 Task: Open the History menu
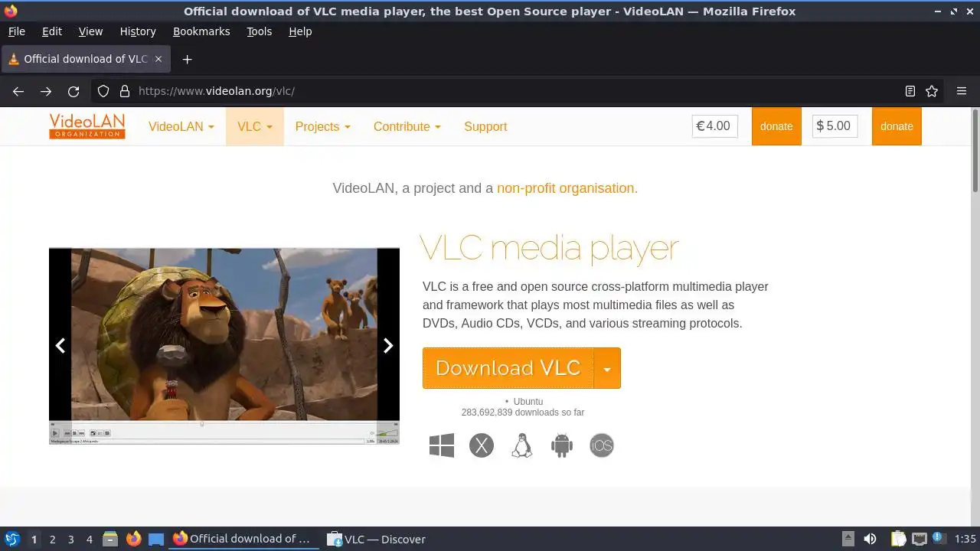click(138, 31)
